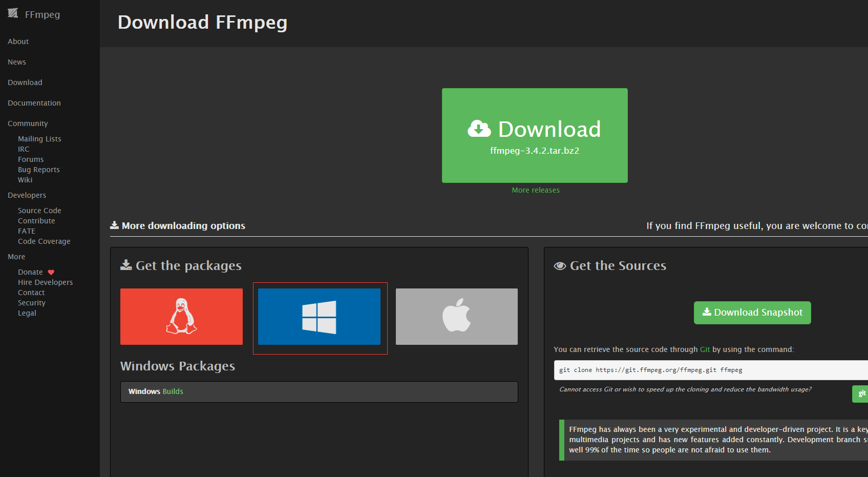This screenshot has width=868, height=477.
Task: Click the FFmpeg logo icon
Action: coord(13,13)
